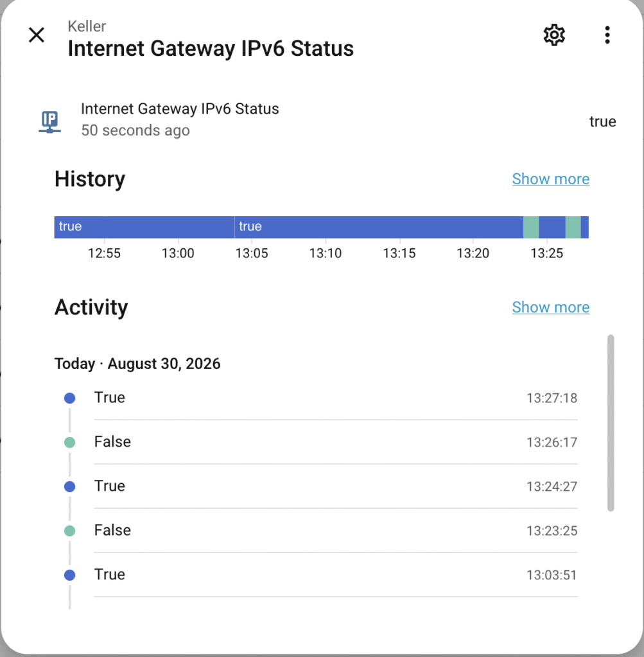The image size is (644, 657).
Task: Select second 'true' history bar segment
Action: coord(379,227)
